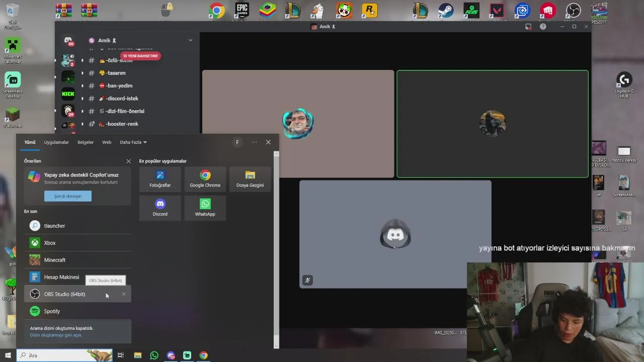Open Xbox from recent list

77,243
